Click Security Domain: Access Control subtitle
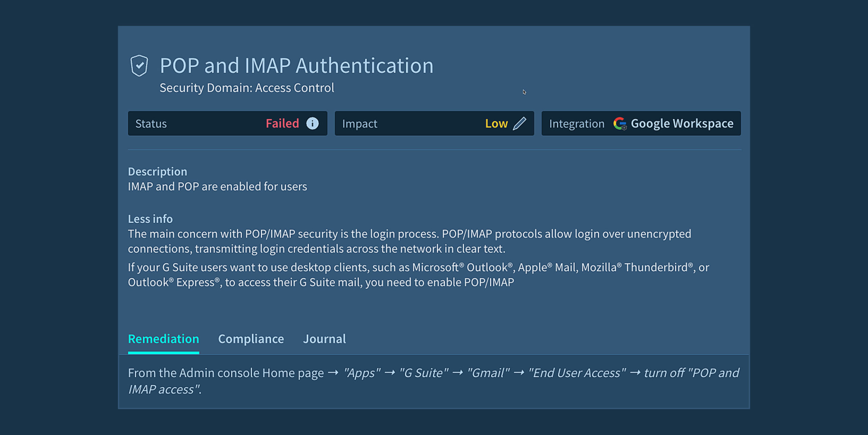 point(247,88)
